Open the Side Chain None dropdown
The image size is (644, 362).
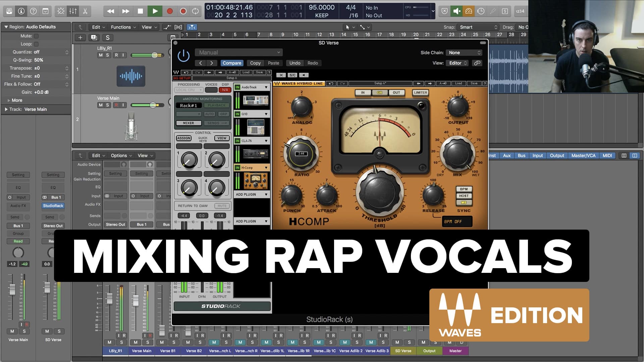(464, 53)
